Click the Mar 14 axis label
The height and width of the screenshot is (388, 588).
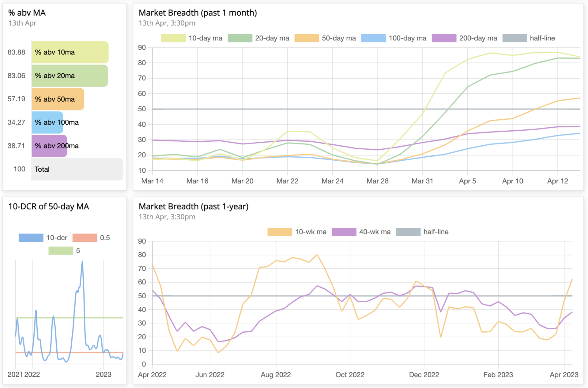click(x=152, y=181)
